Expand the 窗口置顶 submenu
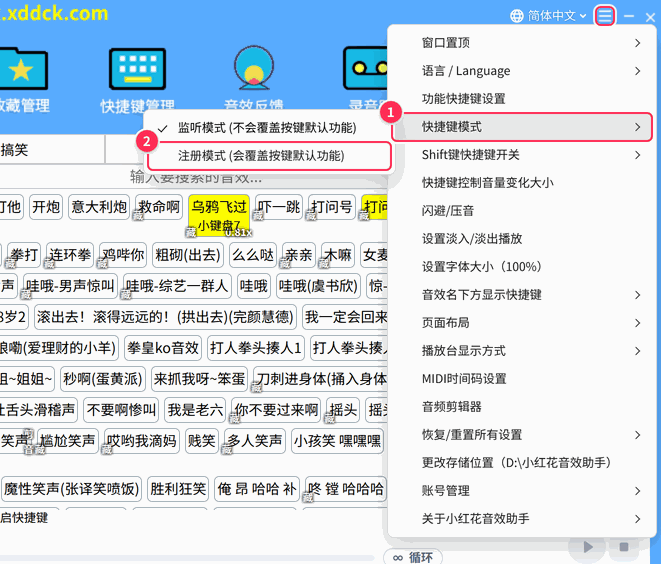 click(522, 43)
